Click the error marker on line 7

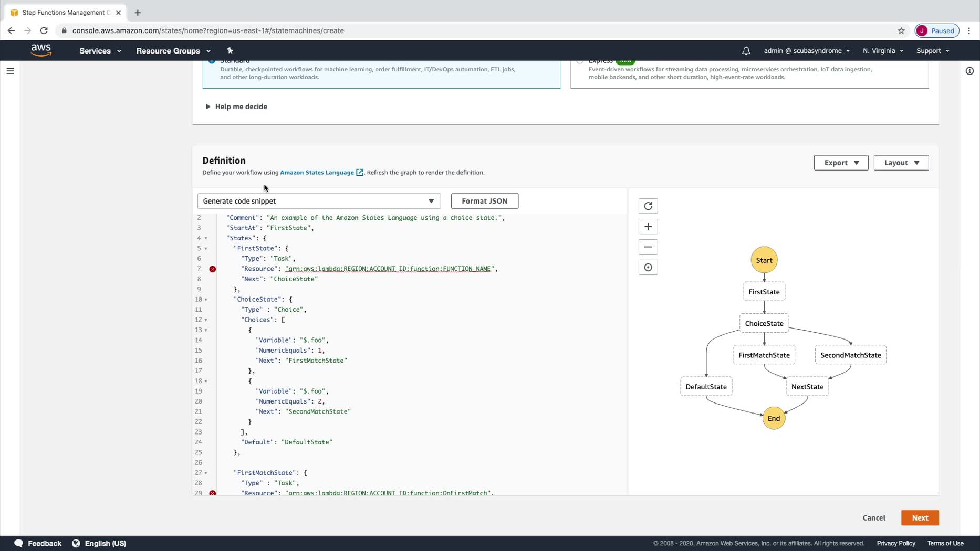tap(212, 269)
